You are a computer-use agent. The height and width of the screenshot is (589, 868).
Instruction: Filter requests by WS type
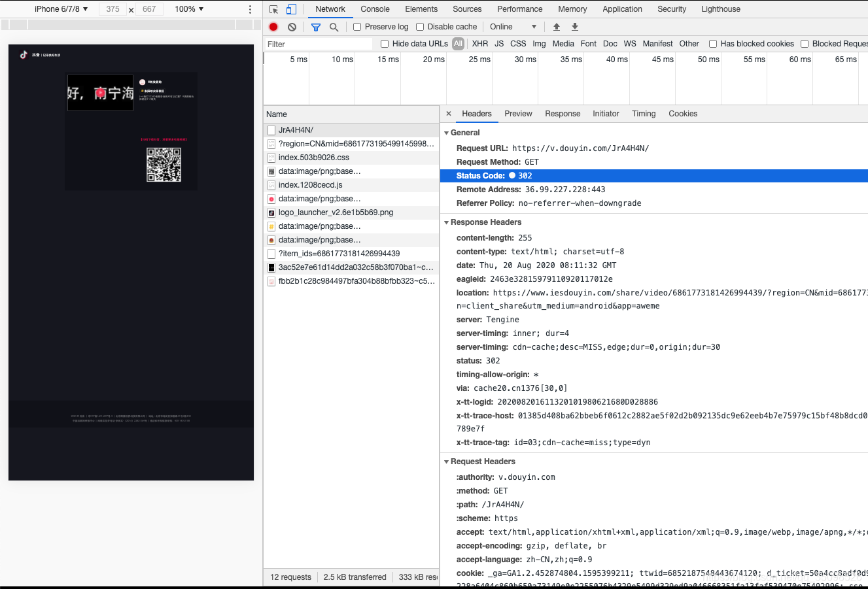[630, 44]
